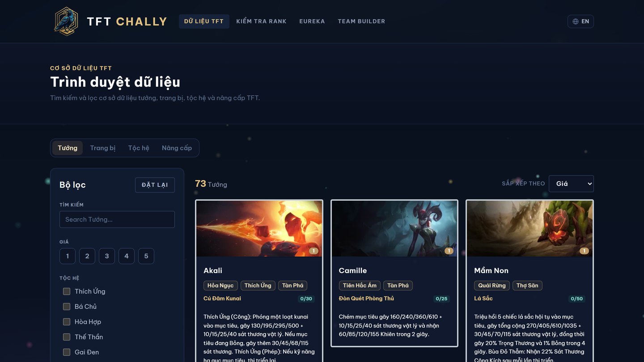The height and width of the screenshot is (362, 644).
Task: Click the Cú Đâm Kunai ability name
Action: [222, 299]
